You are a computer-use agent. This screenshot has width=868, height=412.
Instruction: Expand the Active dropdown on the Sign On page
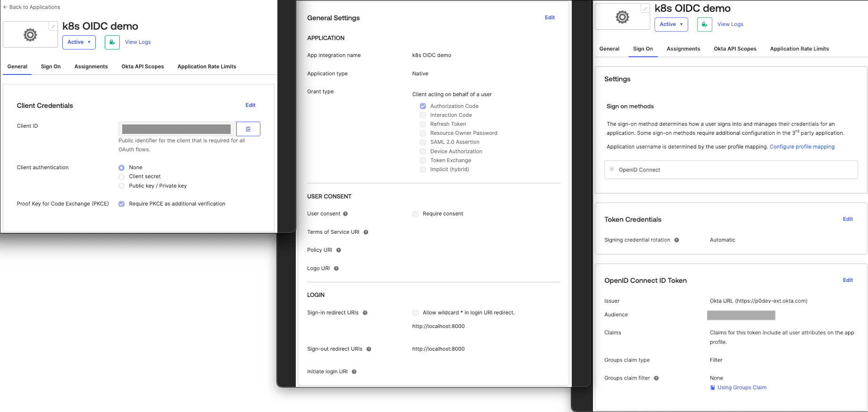[x=671, y=25]
